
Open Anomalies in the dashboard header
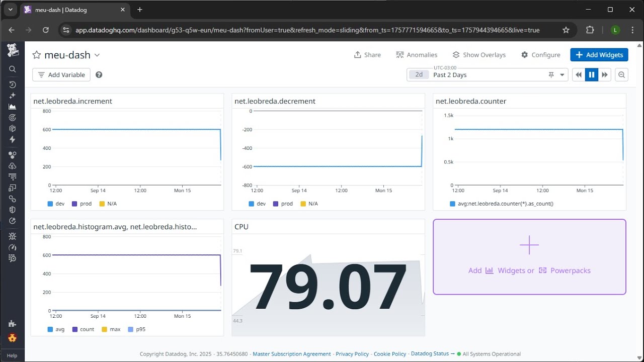(417, 55)
